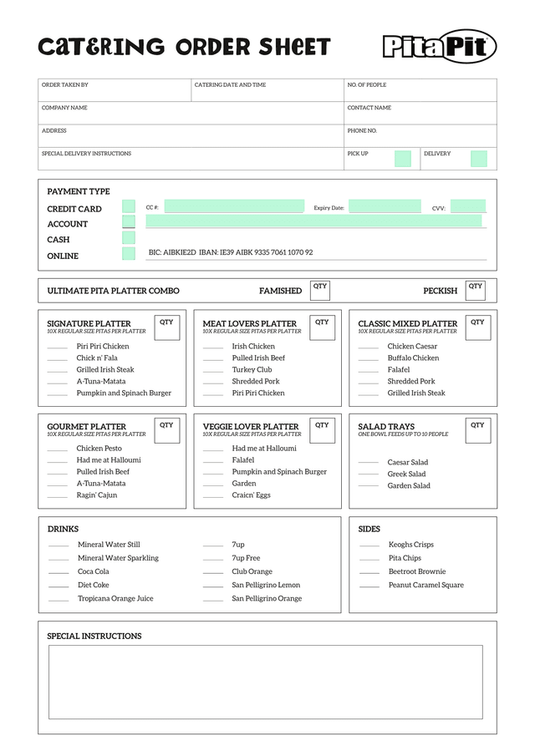Check the Account payment box
The height and width of the screenshot is (756, 535).
tap(129, 221)
